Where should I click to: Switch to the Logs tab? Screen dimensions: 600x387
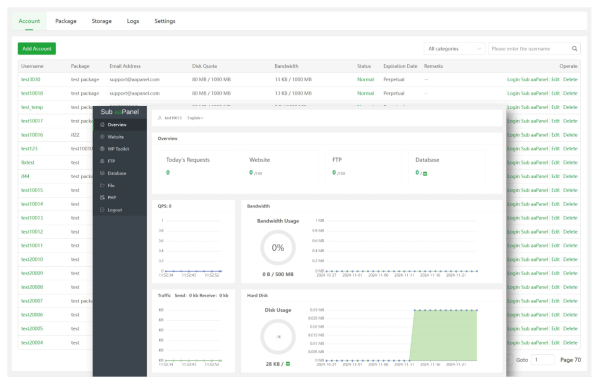pos(133,21)
